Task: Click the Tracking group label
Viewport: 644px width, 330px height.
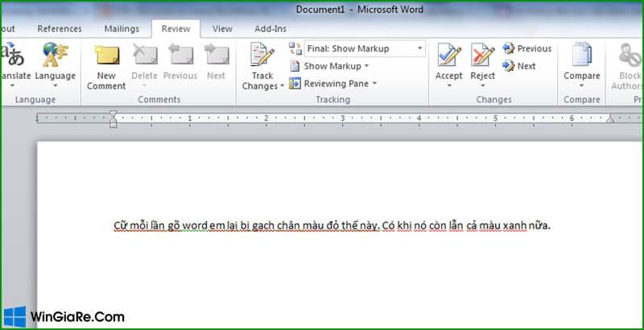Action: (332, 99)
